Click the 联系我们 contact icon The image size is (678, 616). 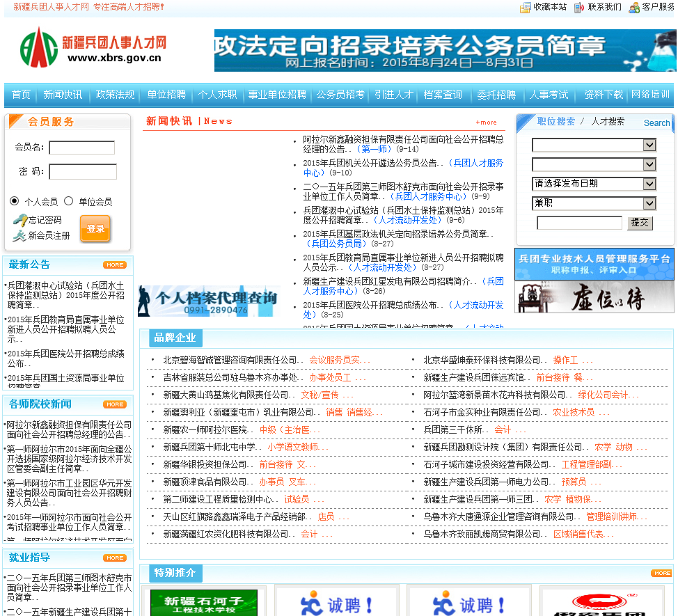[x=579, y=8]
